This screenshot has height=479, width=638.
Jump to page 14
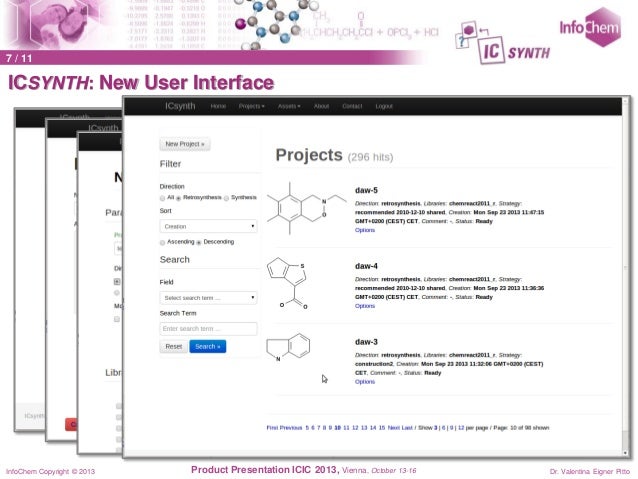tap(373, 428)
